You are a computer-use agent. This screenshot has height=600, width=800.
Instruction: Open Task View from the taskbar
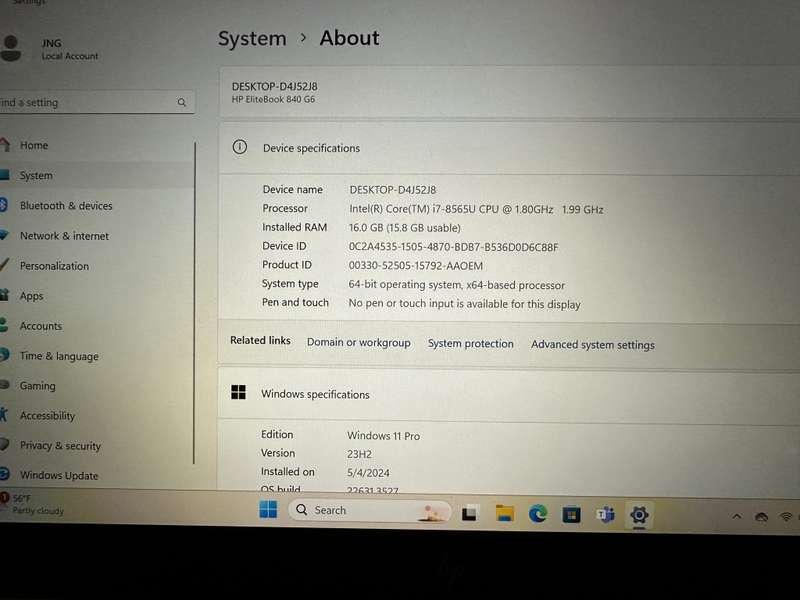click(x=470, y=513)
